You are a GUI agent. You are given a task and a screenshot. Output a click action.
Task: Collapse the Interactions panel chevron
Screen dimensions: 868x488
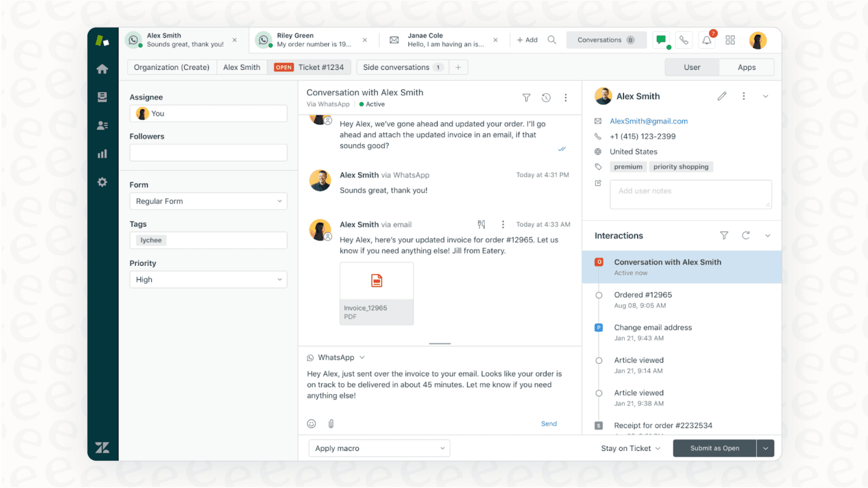click(x=768, y=235)
